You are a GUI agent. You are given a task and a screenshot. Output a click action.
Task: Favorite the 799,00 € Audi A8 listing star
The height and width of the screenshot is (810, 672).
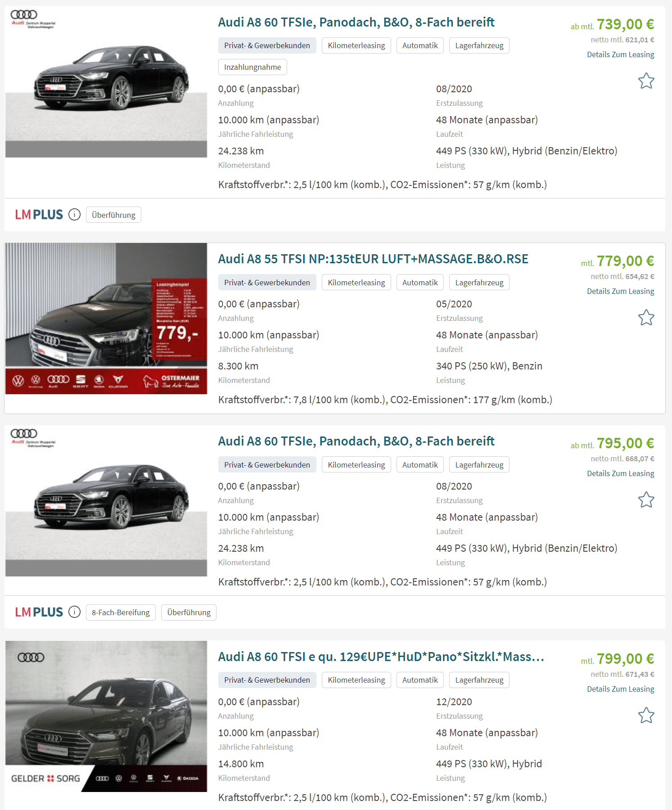click(x=646, y=715)
